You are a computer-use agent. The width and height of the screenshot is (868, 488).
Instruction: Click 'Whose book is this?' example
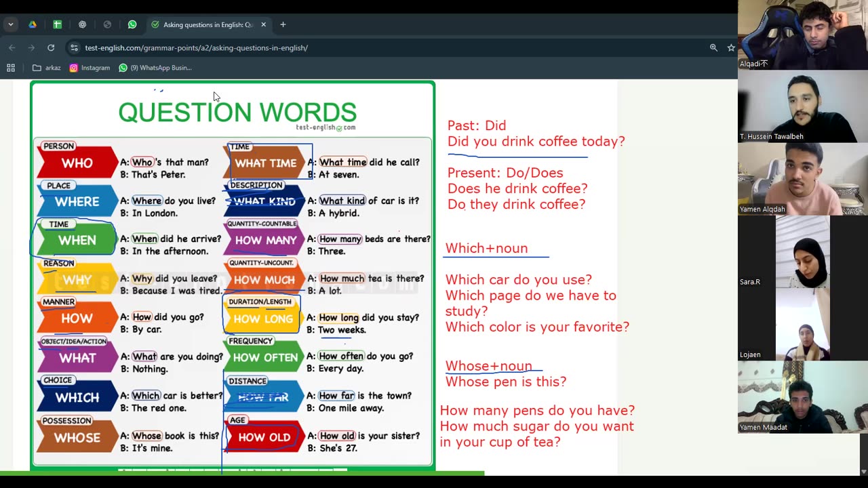coord(176,436)
